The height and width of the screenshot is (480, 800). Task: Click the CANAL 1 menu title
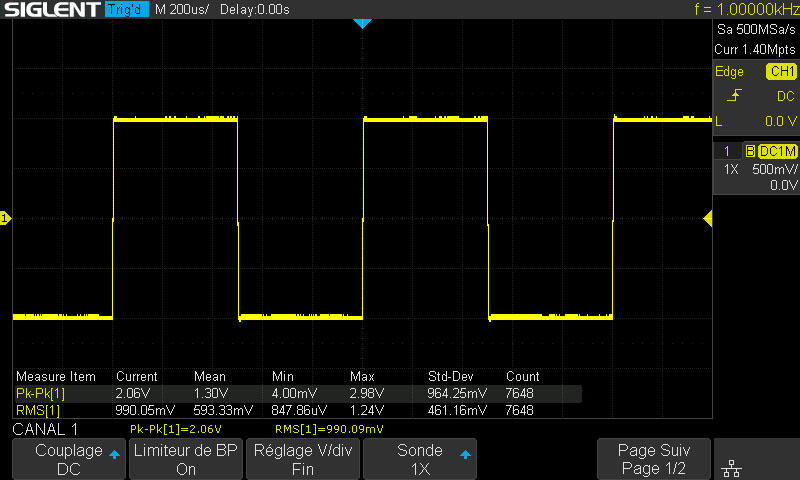(45, 429)
